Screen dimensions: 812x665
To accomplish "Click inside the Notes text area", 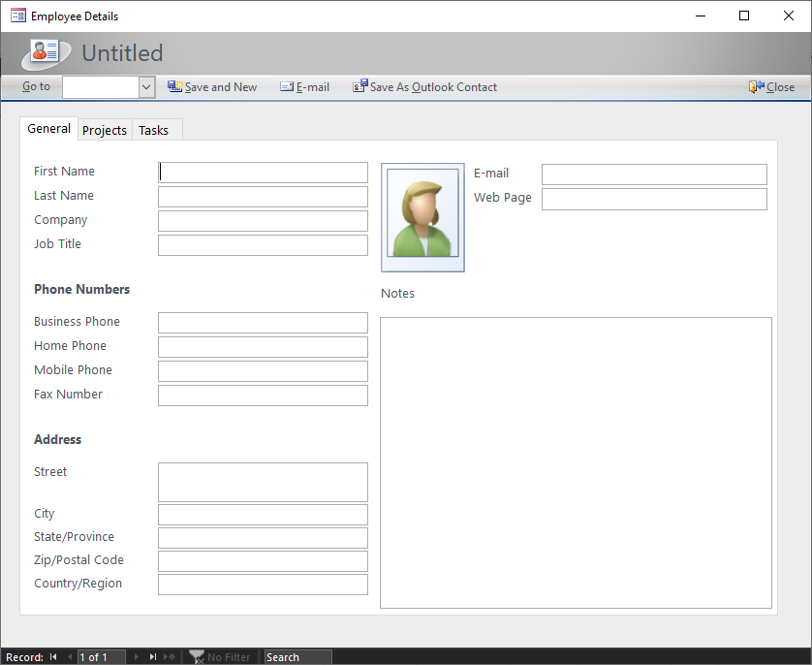I will pyautogui.click(x=576, y=462).
